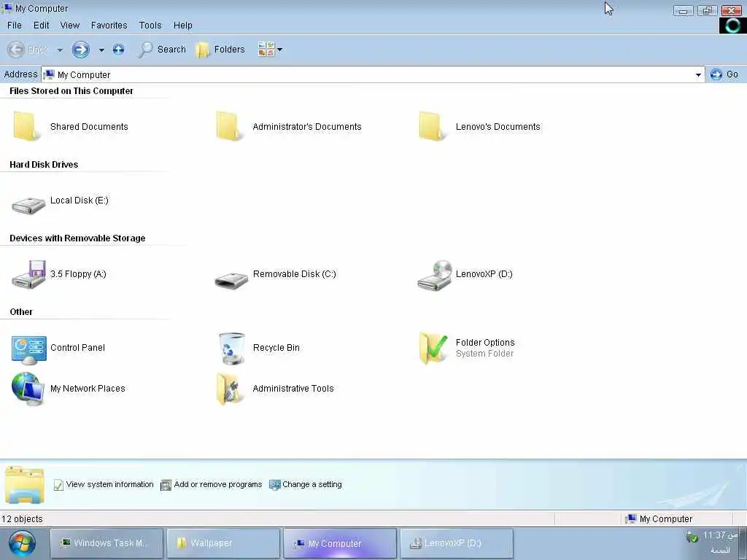Open the Search pane
The image size is (747, 560).
point(162,50)
